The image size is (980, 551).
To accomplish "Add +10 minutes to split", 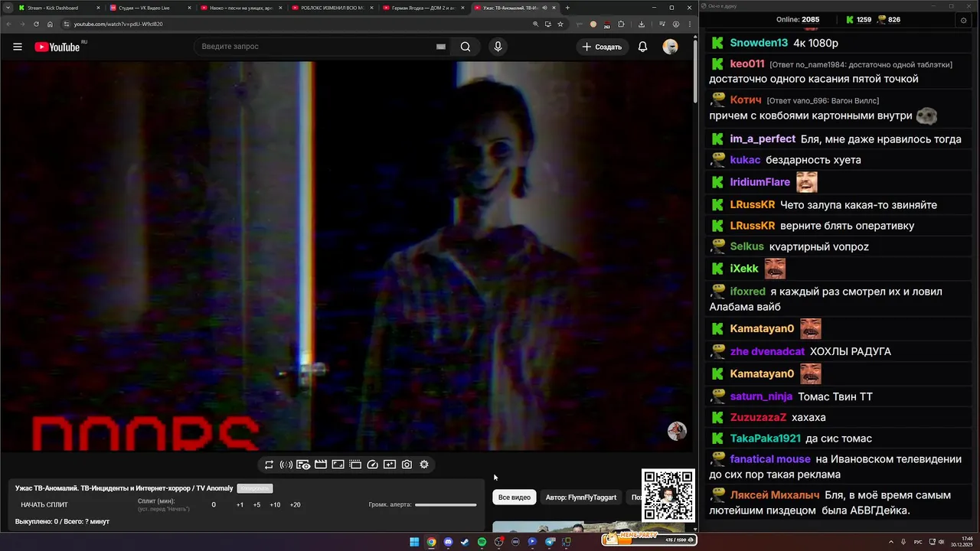I will click(x=275, y=505).
